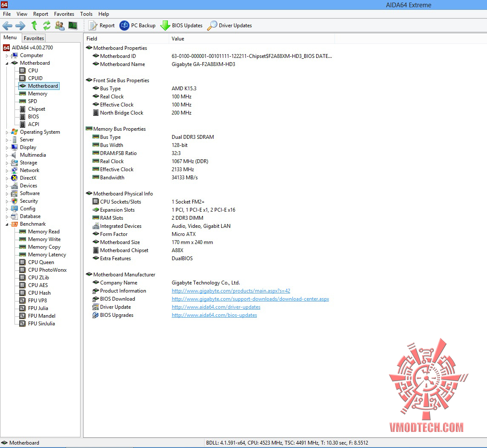Open CPU Queen benchmark

point(41,262)
